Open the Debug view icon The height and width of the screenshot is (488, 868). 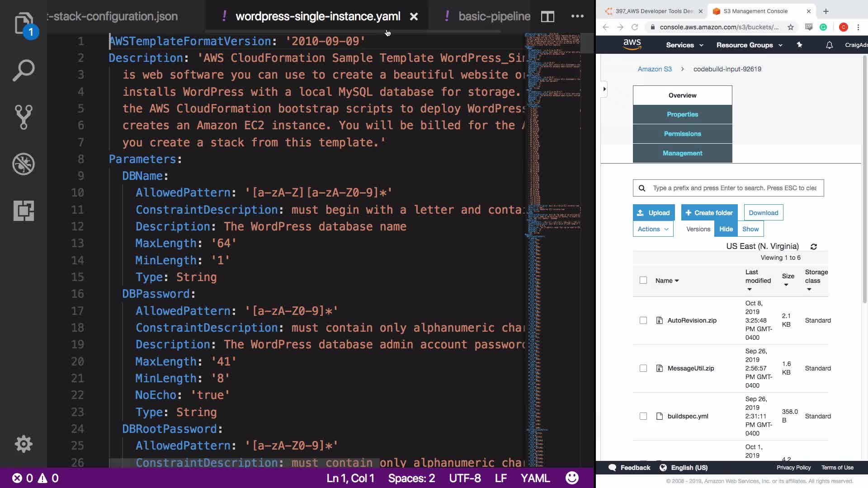coord(24,164)
